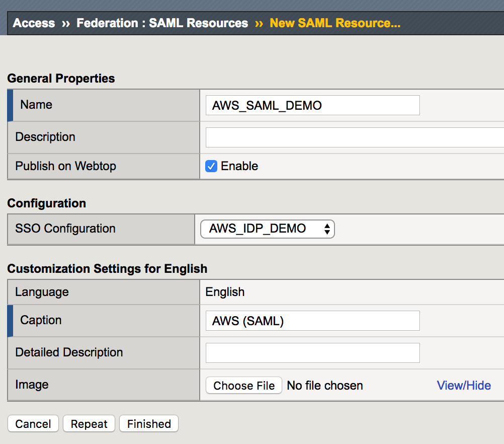Click New SAML Resource breadcrumb title
This screenshot has height=444, width=504.
click(335, 23)
